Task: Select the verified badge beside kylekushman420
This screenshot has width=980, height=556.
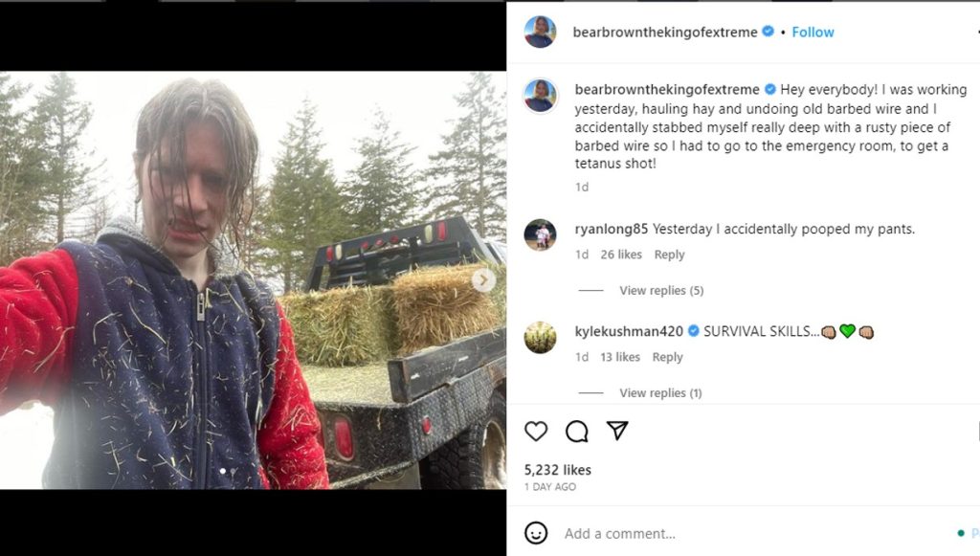Action: [x=692, y=333]
